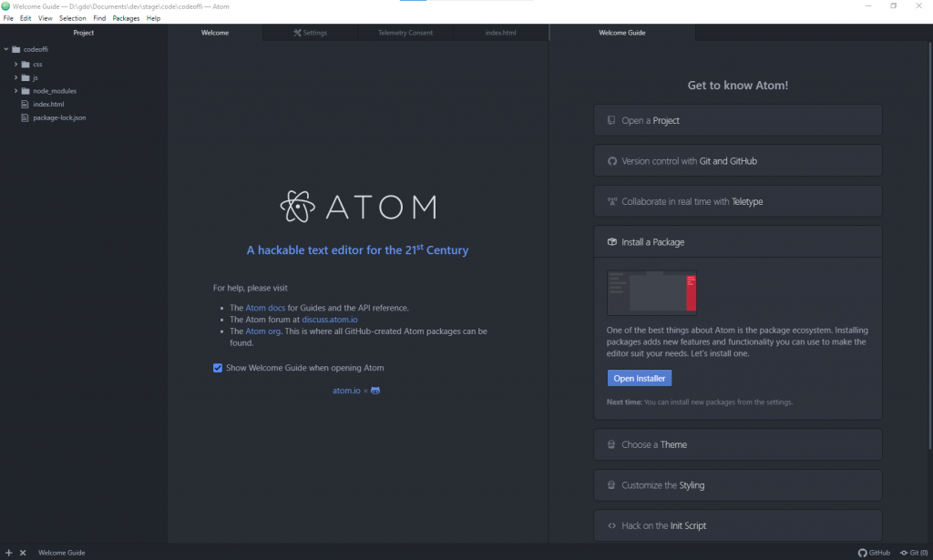
Task: Open the Help menu
Action: pos(153,18)
